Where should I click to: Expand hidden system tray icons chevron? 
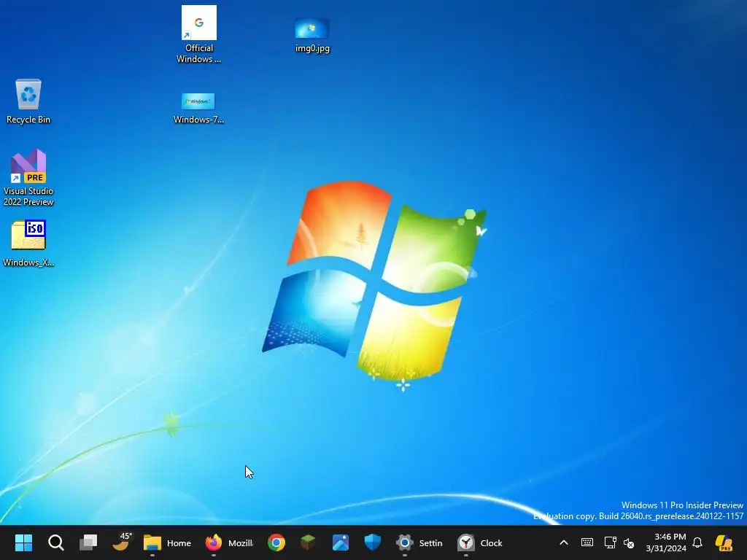pyautogui.click(x=564, y=542)
